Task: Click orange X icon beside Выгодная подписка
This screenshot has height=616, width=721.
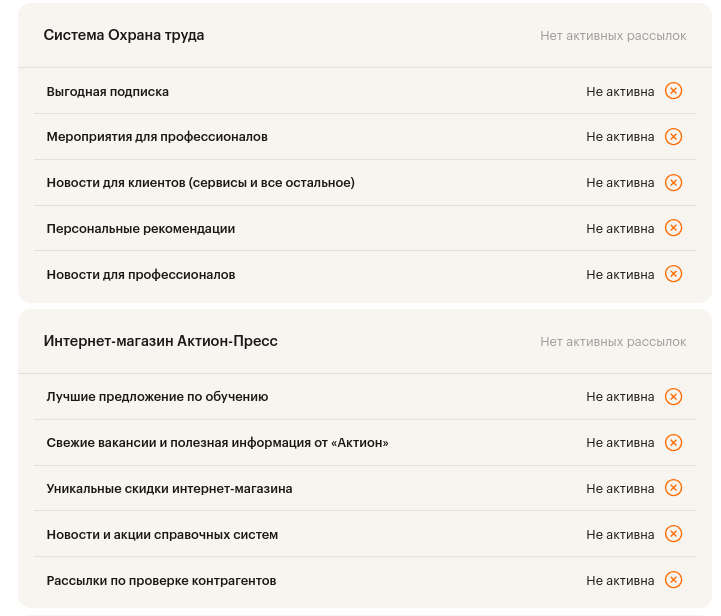Action: (674, 91)
